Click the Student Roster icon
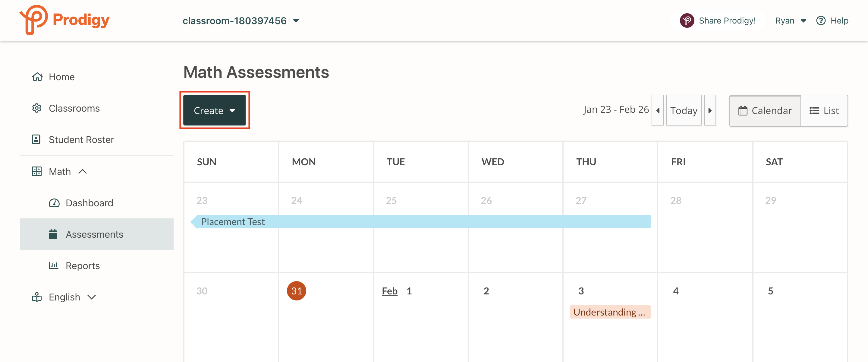 pyautogui.click(x=37, y=139)
